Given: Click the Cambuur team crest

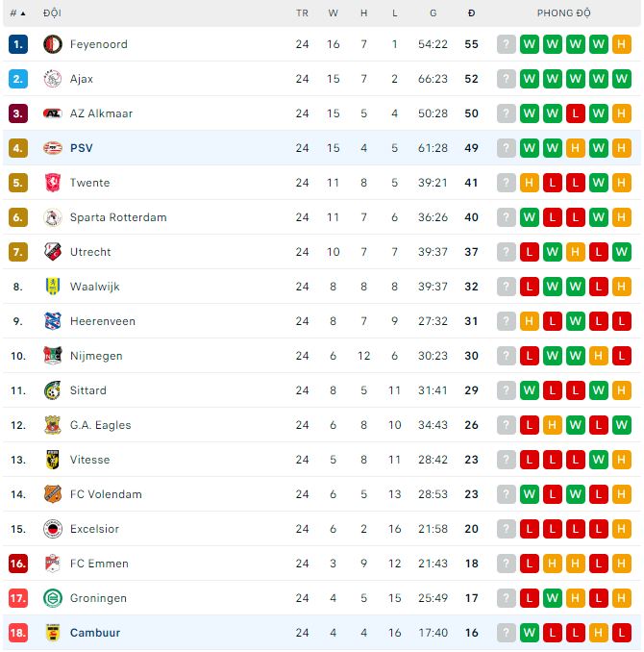Looking at the screenshot, I should 53,633.
